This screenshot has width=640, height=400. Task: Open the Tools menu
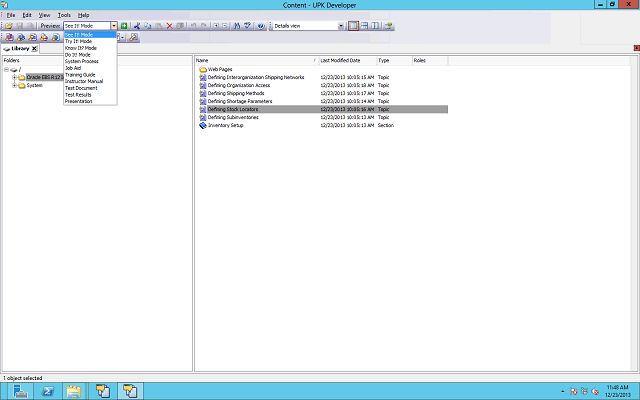click(x=64, y=15)
